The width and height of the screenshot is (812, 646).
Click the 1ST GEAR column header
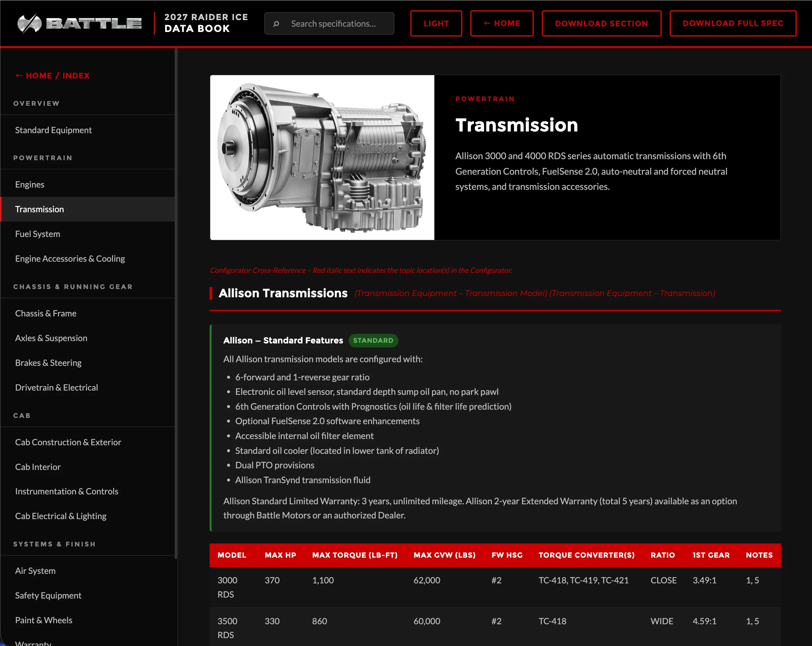point(711,555)
